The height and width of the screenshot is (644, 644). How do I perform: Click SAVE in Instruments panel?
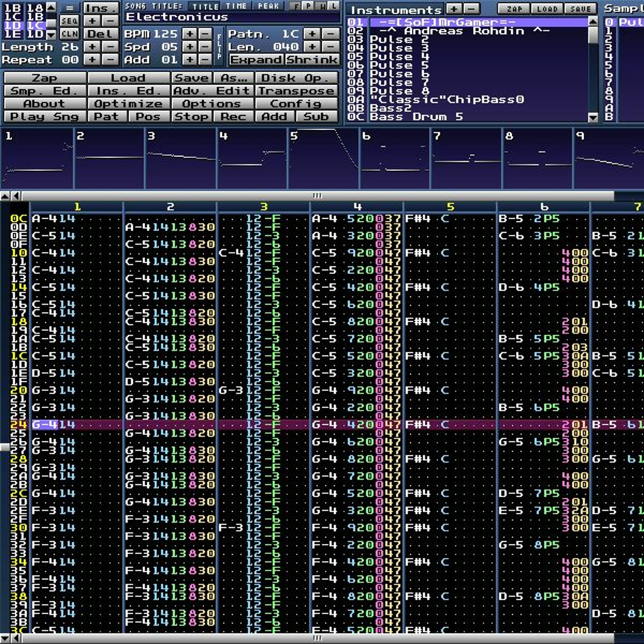pyautogui.click(x=580, y=9)
